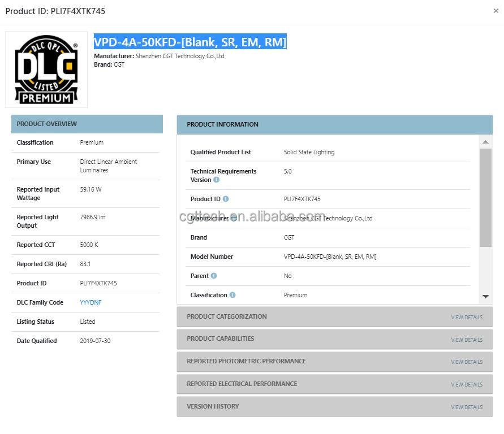Open the DLC Premium logo image
The height and width of the screenshot is (434, 504).
[46, 70]
